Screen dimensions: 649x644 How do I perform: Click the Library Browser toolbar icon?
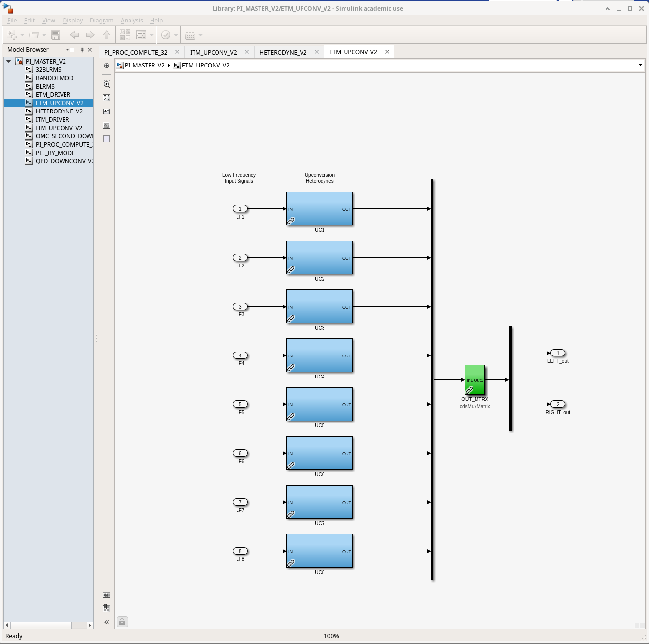click(125, 35)
